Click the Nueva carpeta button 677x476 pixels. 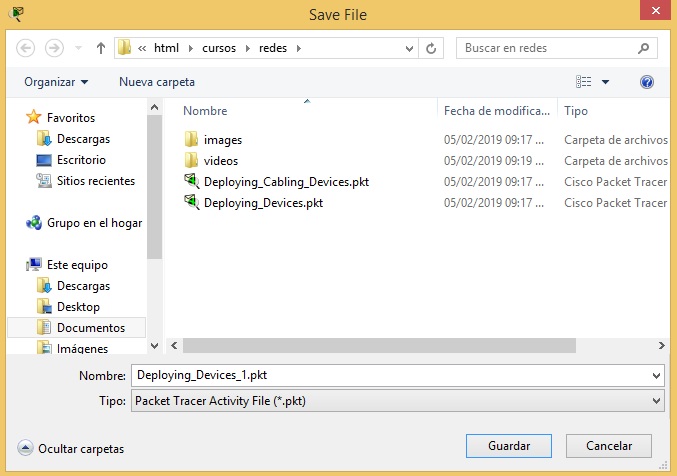tap(157, 82)
